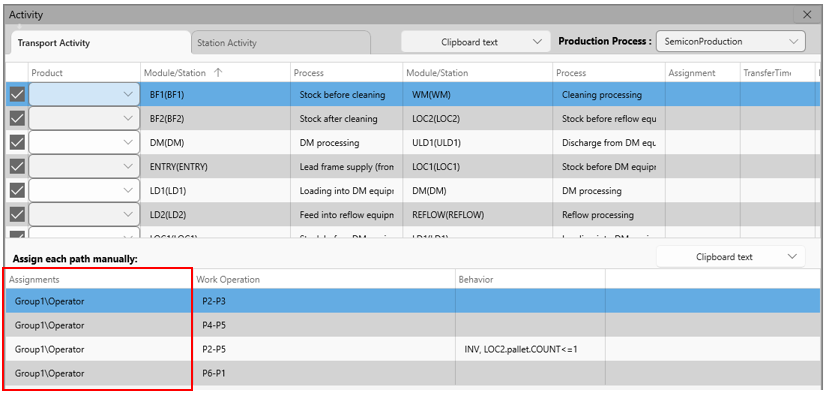This screenshot has width=824, height=400.
Task: Toggle the checkbox for ENTRY(ENTRY) row
Action: [17, 166]
